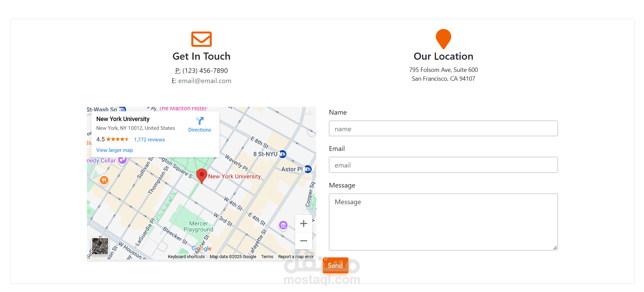Zoom out the map with minus button
644x292 pixels.
(x=304, y=241)
